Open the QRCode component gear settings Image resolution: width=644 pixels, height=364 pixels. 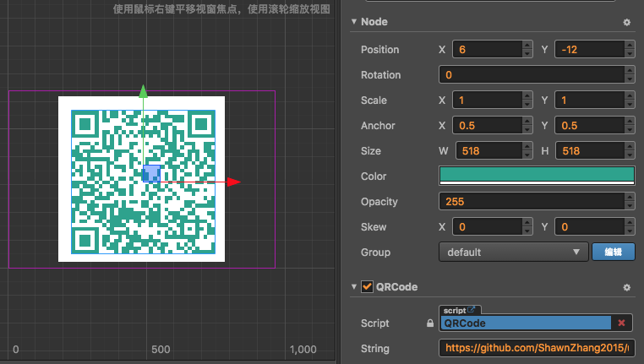(626, 287)
